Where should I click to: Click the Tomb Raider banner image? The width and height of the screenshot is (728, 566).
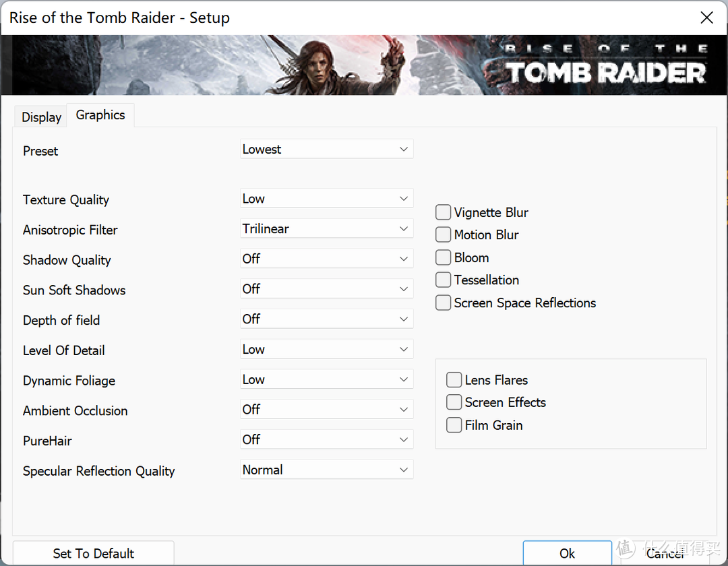(364, 65)
